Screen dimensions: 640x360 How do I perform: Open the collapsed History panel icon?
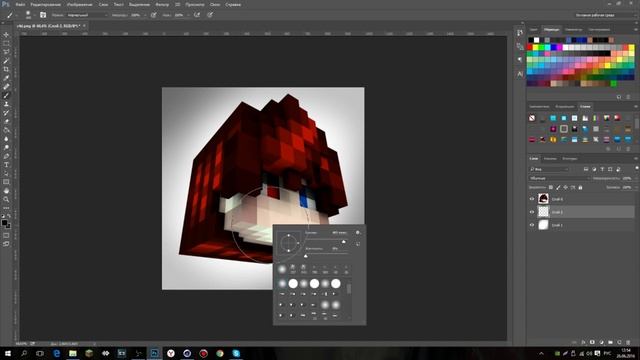coord(520,33)
